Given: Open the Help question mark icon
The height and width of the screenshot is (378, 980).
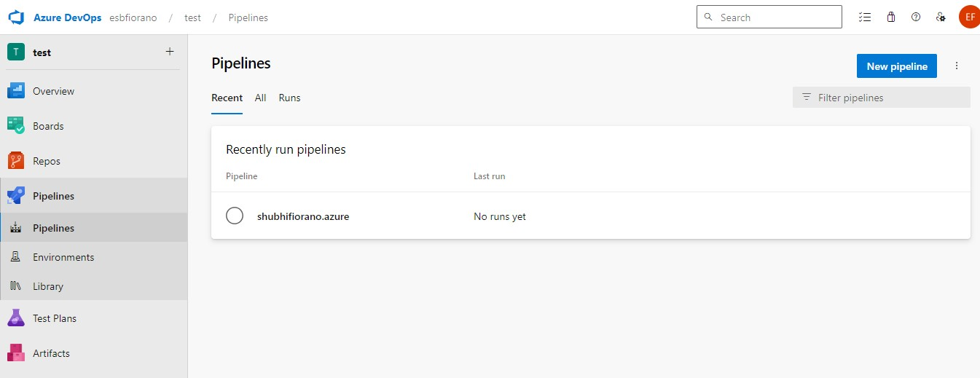Looking at the screenshot, I should click(916, 17).
